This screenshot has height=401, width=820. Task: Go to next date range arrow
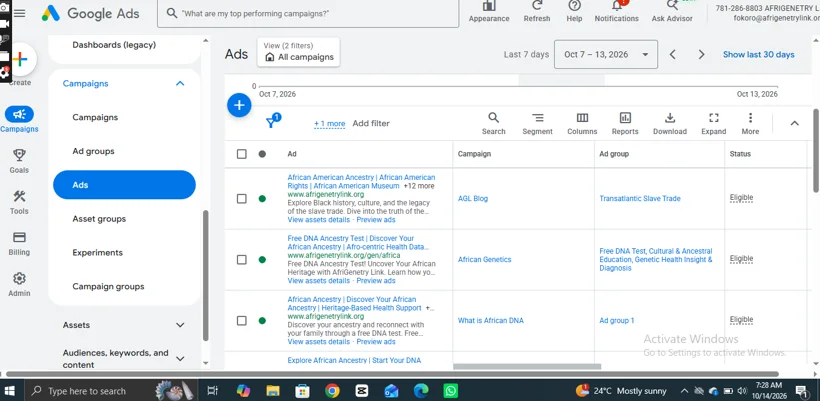coord(701,54)
